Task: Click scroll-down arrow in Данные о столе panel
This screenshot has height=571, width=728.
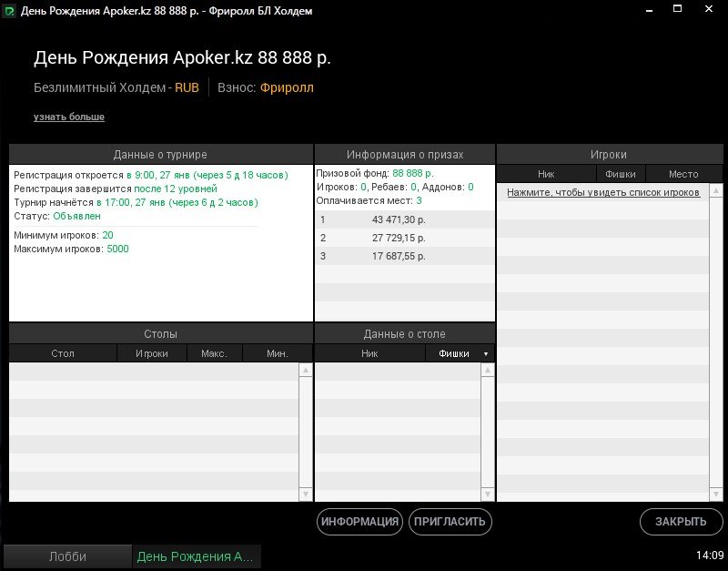Action: point(488,494)
